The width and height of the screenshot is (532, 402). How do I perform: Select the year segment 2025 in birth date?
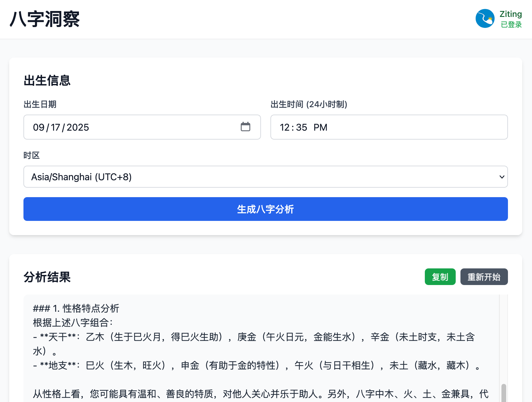tap(78, 127)
